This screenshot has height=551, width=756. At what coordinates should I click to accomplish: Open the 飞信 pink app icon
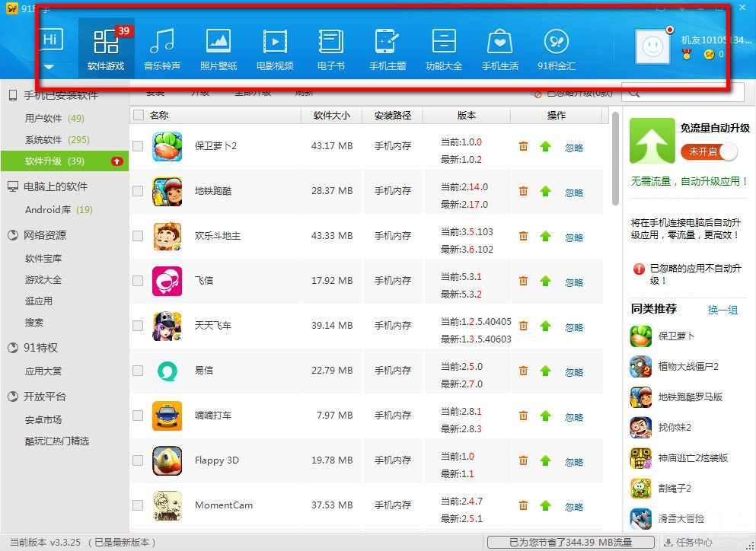167,281
